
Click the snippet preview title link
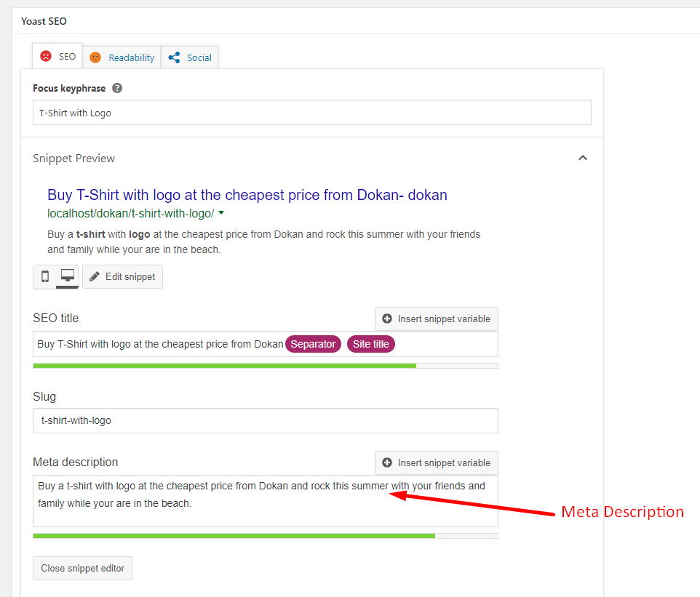247,195
